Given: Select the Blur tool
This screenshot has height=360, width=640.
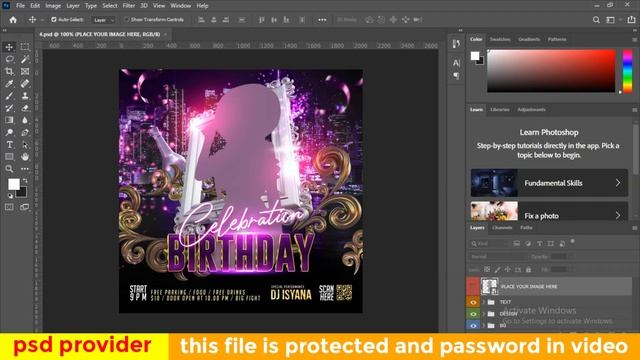Looking at the screenshot, I should 25,120.
